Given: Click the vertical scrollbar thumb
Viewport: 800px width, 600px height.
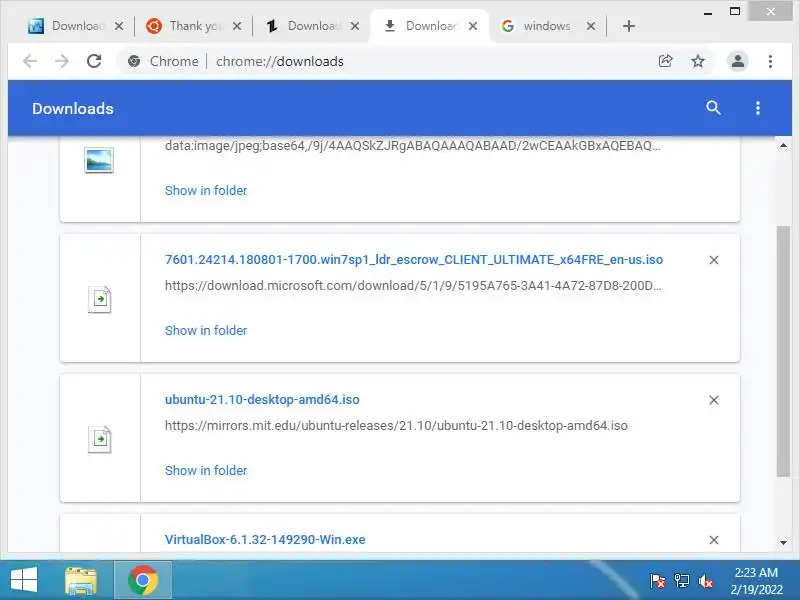Looking at the screenshot, I should (x=783, y=352).
